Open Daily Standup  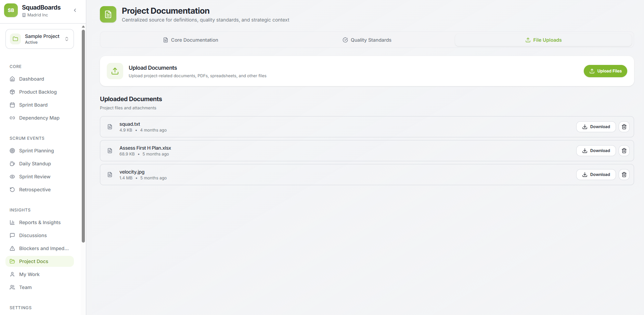tap(40, 164)
